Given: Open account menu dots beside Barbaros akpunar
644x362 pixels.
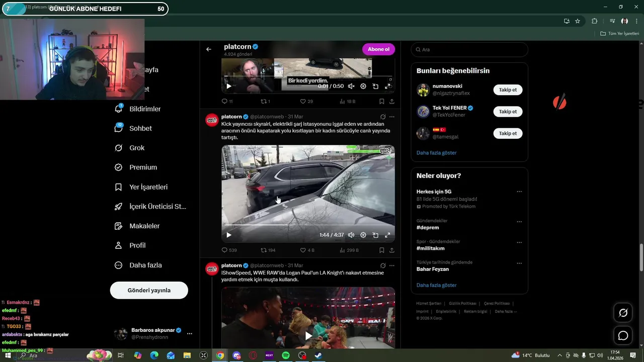Looking at the screenshot, I should tap(190, 333).
